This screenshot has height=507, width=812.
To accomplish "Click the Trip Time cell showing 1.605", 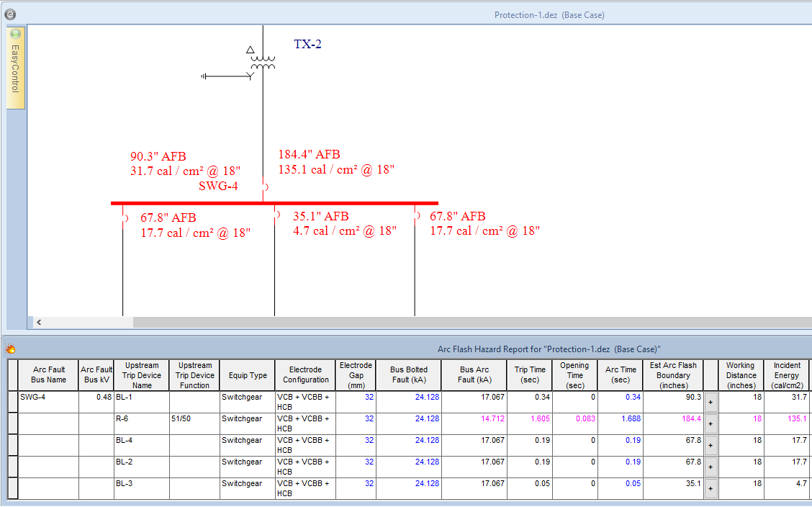I will point(531,418).
